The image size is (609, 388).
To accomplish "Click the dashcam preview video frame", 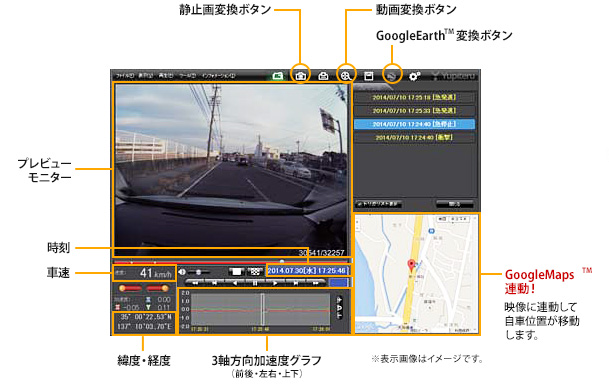I will pos(231,169).
